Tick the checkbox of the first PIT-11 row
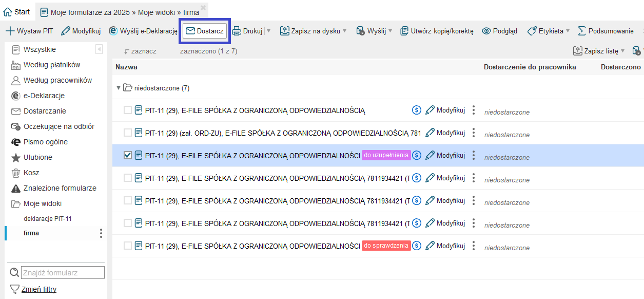This screenshot has height=299, width=644. (128, 110)
